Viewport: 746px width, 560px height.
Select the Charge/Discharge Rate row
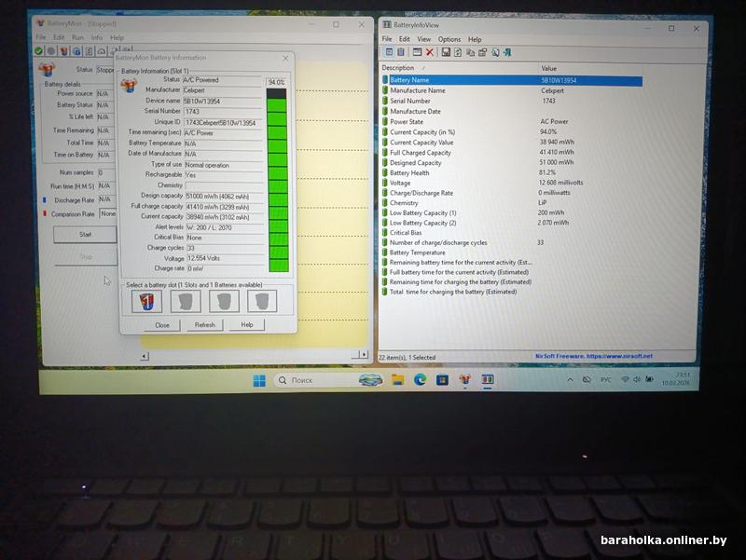point(512,193)
